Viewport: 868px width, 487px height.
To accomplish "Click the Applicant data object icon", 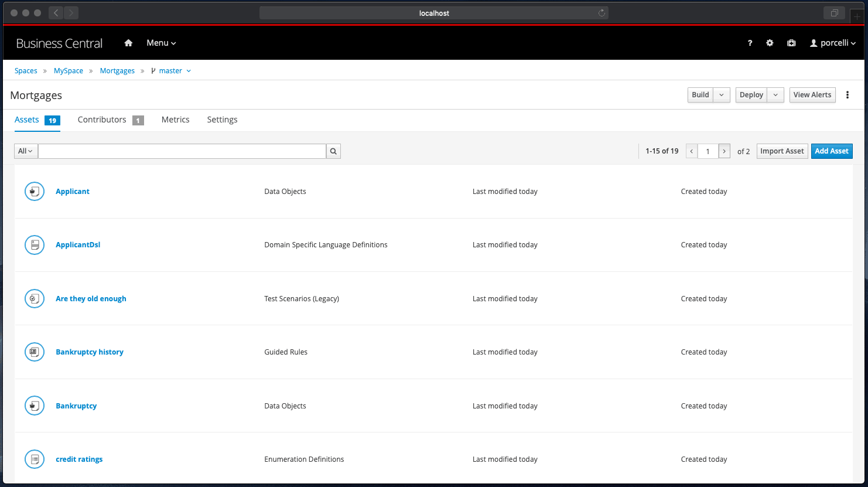I will pyautogui.click(x=35, y=192).
